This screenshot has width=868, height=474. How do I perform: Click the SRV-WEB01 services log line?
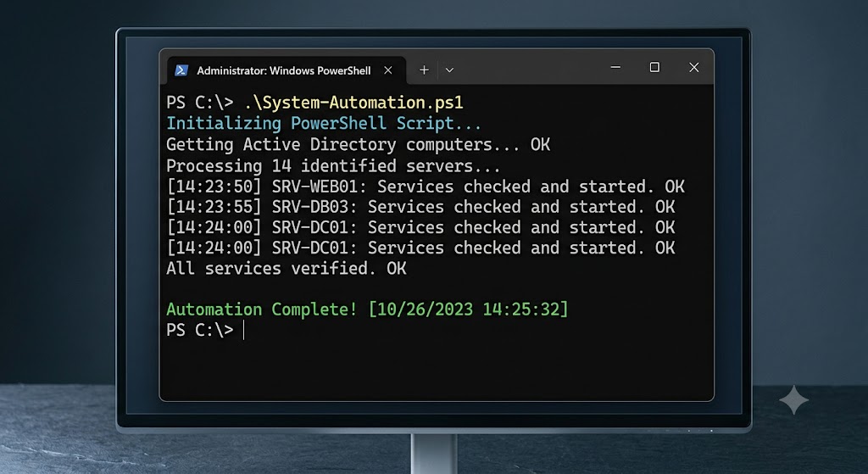point(426,187)
